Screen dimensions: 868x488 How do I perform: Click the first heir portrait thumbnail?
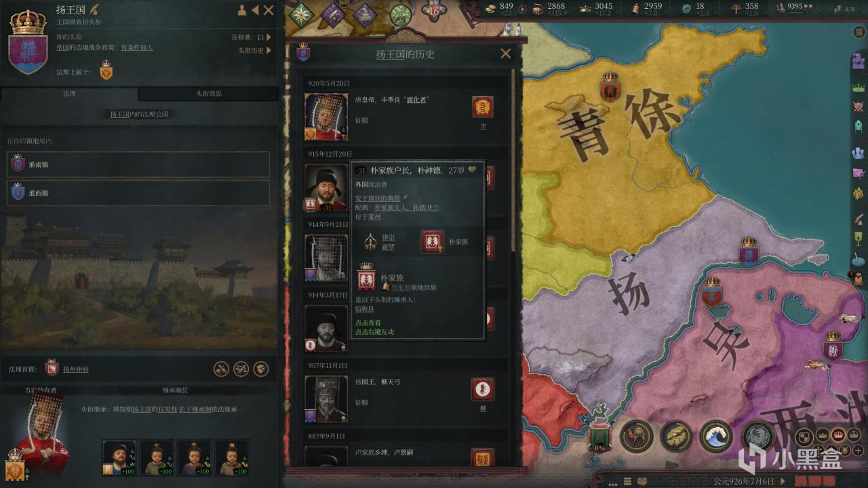119,457
